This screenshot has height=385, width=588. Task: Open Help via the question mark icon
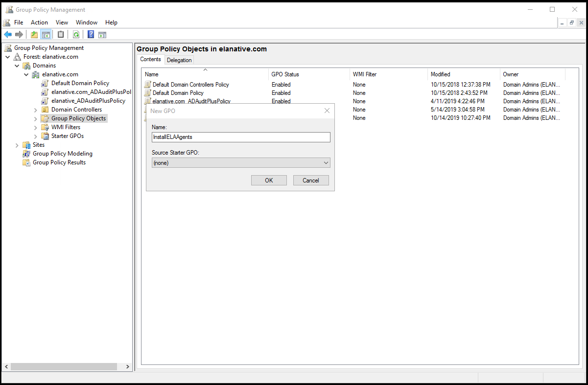click(91, 34)
